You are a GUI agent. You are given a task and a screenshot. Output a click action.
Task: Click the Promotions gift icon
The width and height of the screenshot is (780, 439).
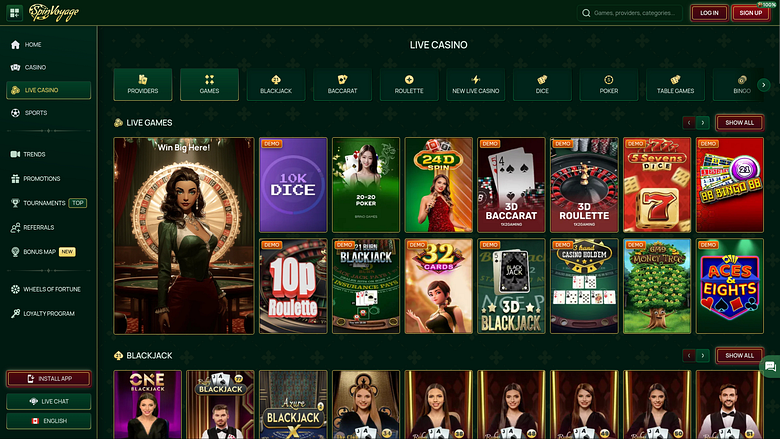coord(15,178)
